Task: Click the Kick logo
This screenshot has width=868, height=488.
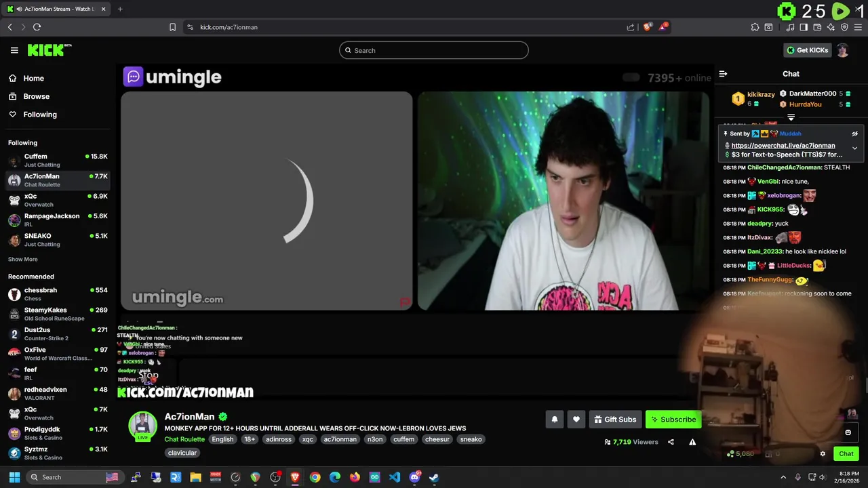Action: point(50,50)
